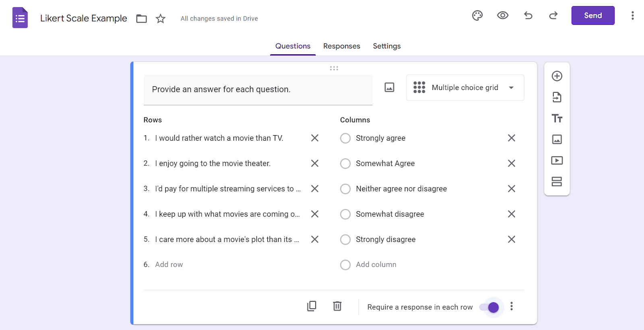Open the customize theme palette
Screen dimensions: 644x330
477,16
